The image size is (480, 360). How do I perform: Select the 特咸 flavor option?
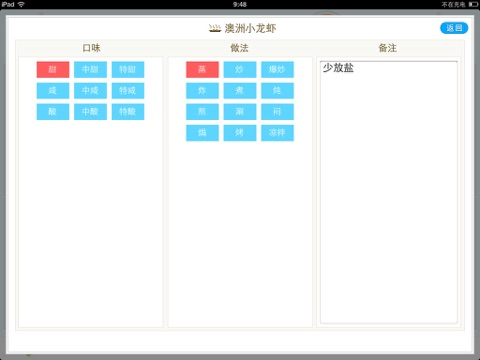click(128, 90)
